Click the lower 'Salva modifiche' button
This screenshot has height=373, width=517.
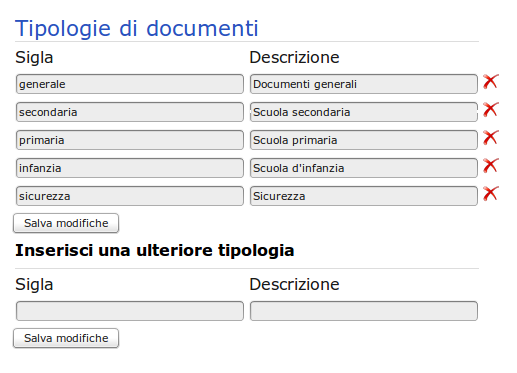coord(66,338)
